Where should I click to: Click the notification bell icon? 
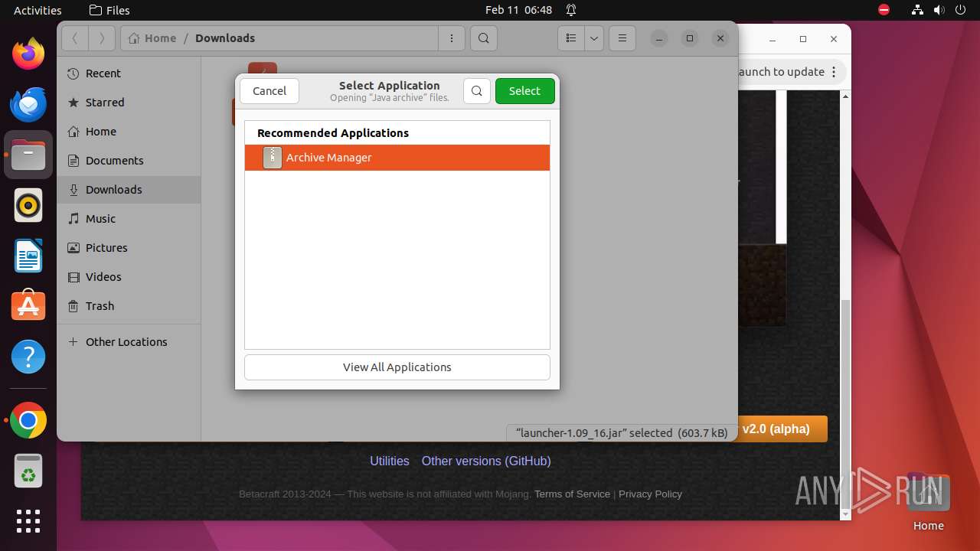[x=571, y=10]
